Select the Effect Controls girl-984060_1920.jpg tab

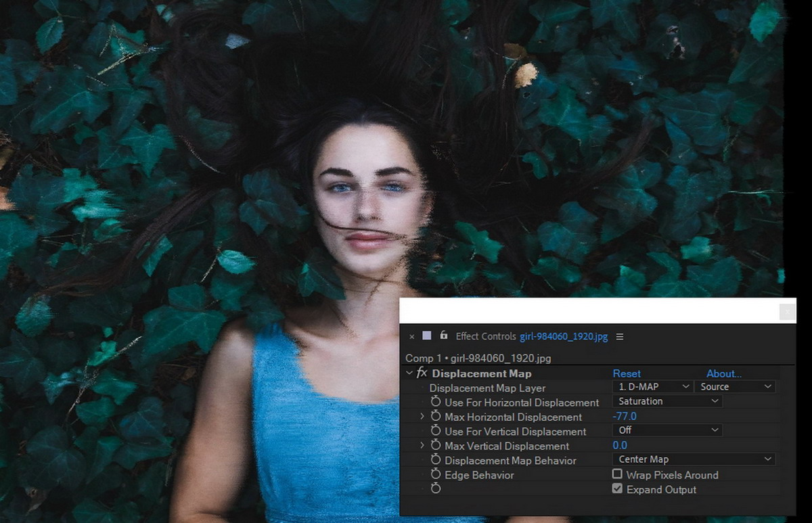(533, 336)
